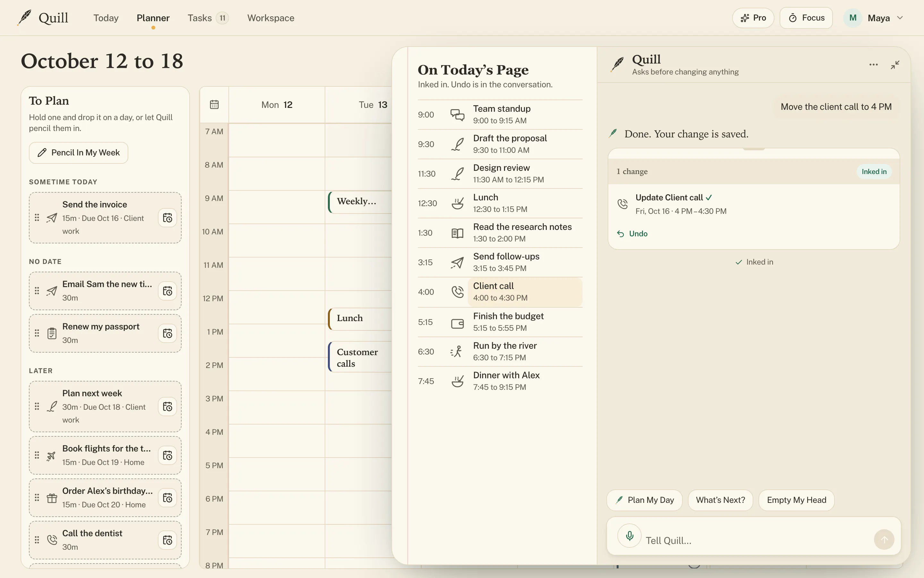The width and height of the screenshot is (924, 578).
Task: Click the schedule icon on Renew my passport card
Action: (167, 333)
